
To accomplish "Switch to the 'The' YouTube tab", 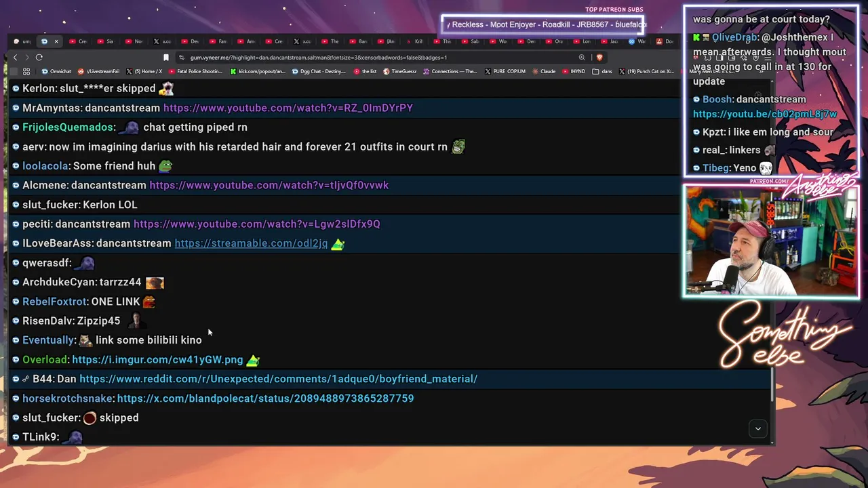I will (330, 41).
